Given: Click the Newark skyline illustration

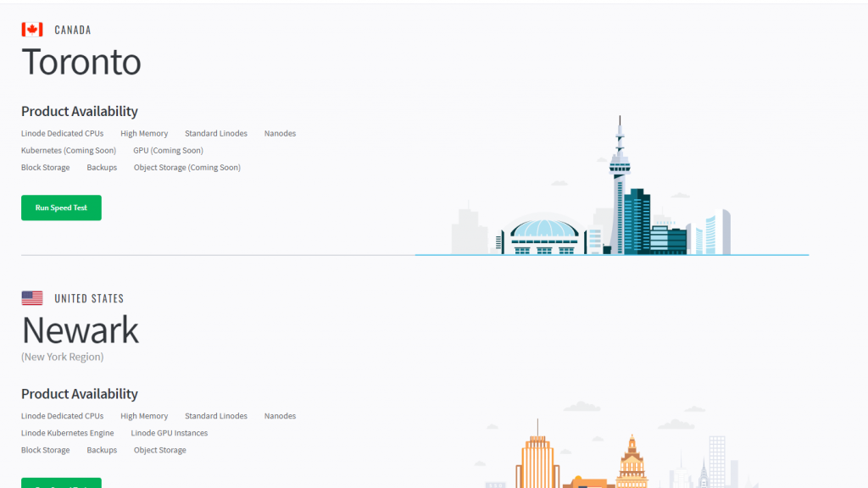Looking at the screenshot, I should (617, 445).
